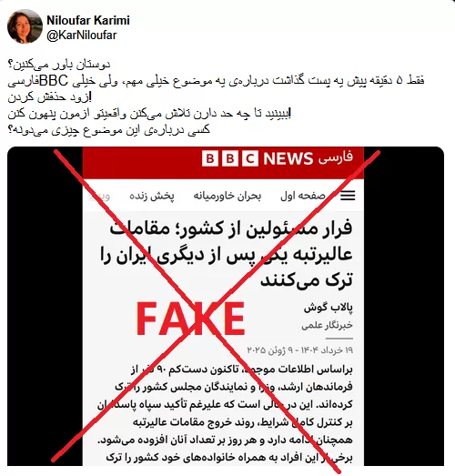Click the Niloufar Karimi display name
This screenshot has width=455, height=476.
coord(88,20)
